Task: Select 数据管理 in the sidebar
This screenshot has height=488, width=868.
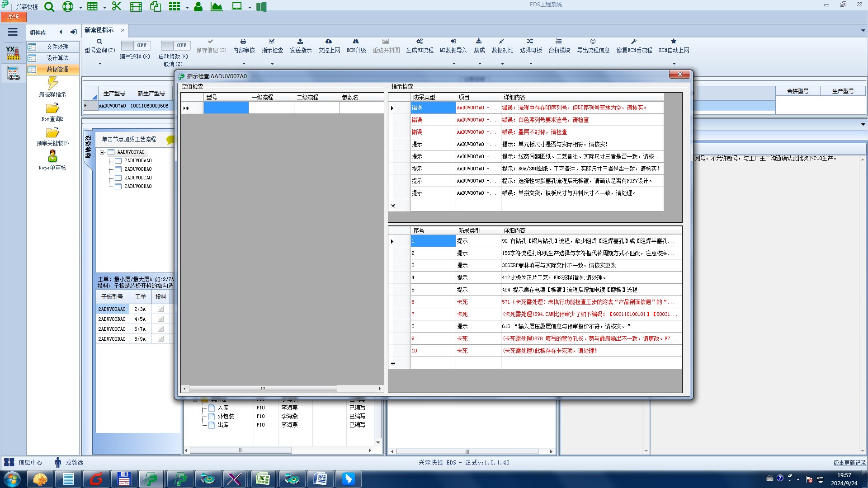Action: click(57, 69)
